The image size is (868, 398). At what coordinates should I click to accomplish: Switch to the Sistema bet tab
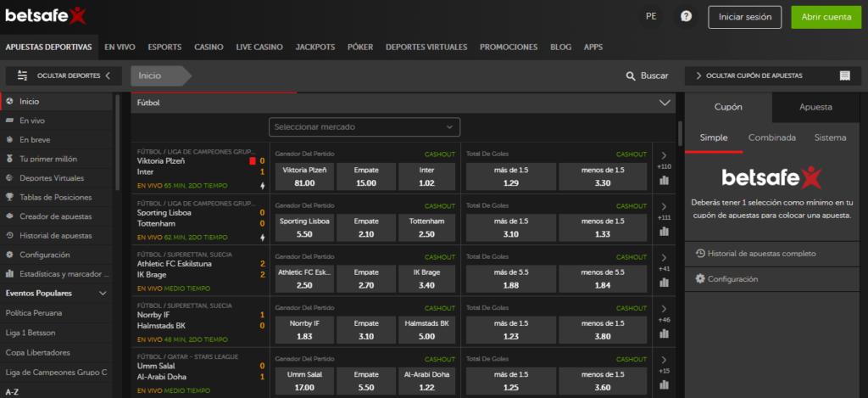(x=830, y=138)
